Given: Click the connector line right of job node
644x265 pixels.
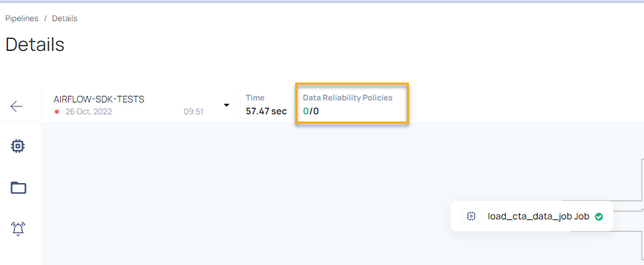Looking at the screenshot, I should pyautogui.click(x=627, y=210).
